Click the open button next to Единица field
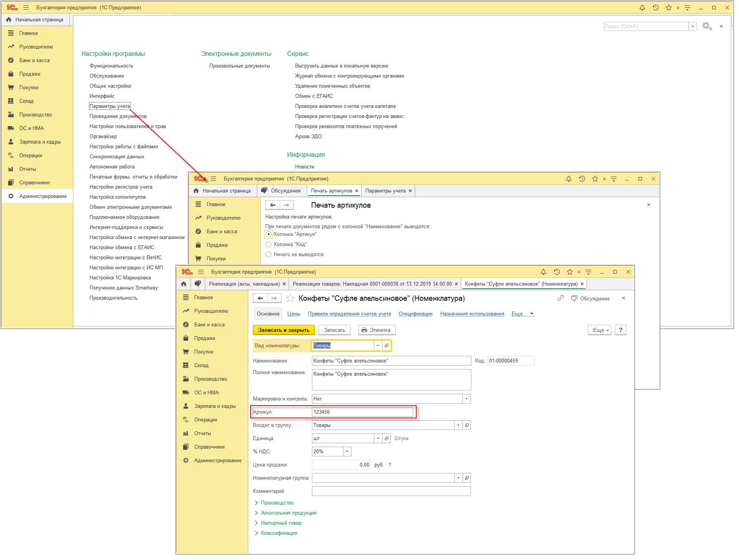 pyautogui.click(x=387, y=439)
